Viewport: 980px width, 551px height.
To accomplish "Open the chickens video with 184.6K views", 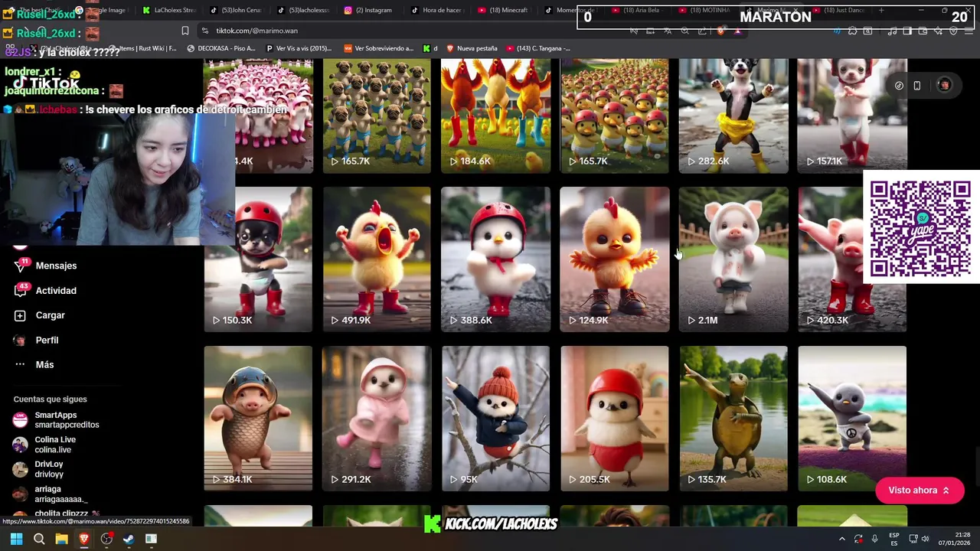I will pos(495,116).
